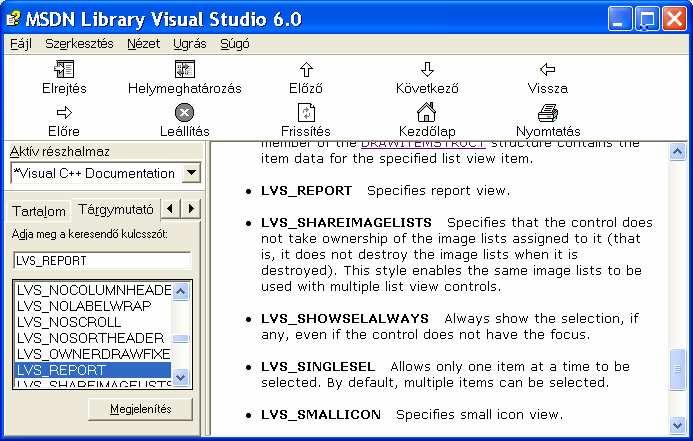Open the Ugrás menu

tap(190, 44)
